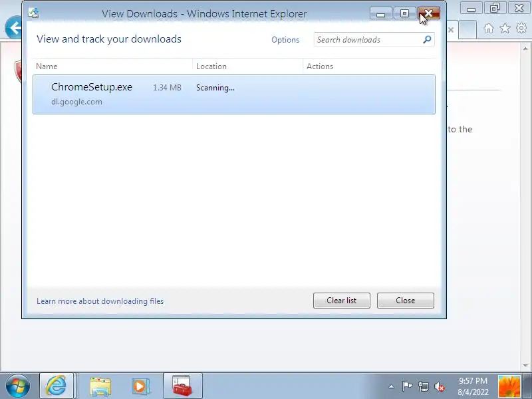Click the dl.google.com source text
This screenshot has height=399, width=532.
tap(76, 102)
